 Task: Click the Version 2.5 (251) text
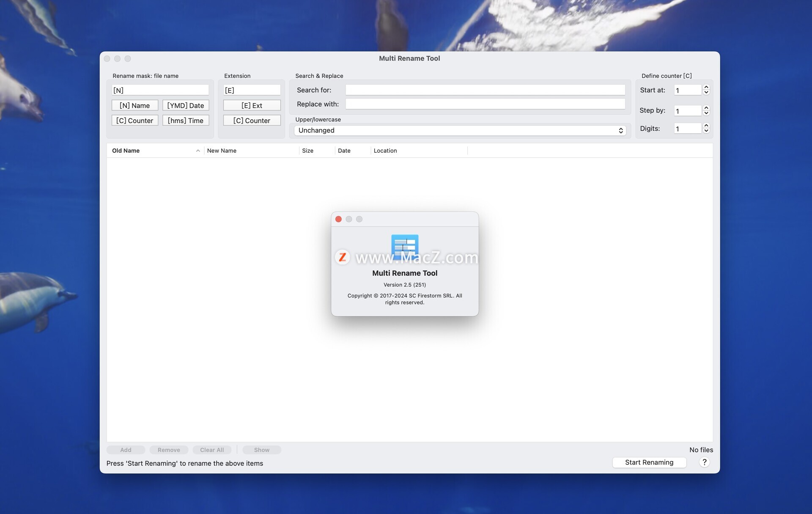point(405,285)
